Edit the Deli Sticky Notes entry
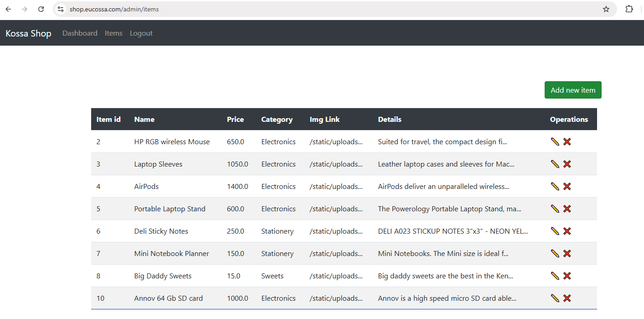 click(555, 231)
